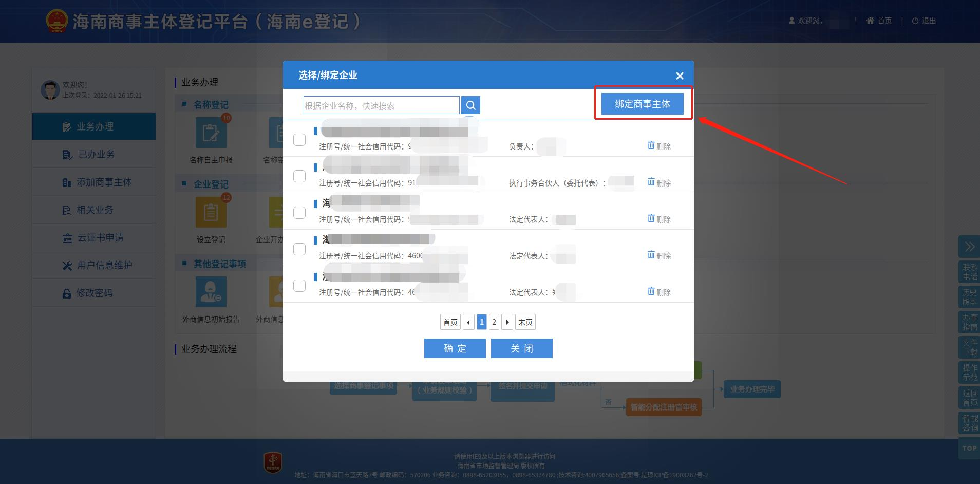The image size is (980, 484).
Task: Click the 绑定商事主体 button
Action: pyautogui.click(x=642, y=104)
